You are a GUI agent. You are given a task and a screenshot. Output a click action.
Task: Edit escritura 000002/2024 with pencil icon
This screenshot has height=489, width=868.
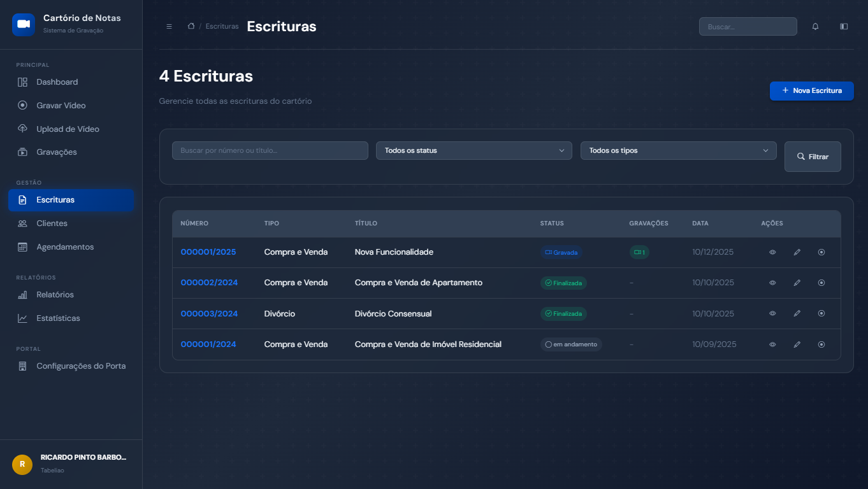pyautogui.click(x=797, y=283)
